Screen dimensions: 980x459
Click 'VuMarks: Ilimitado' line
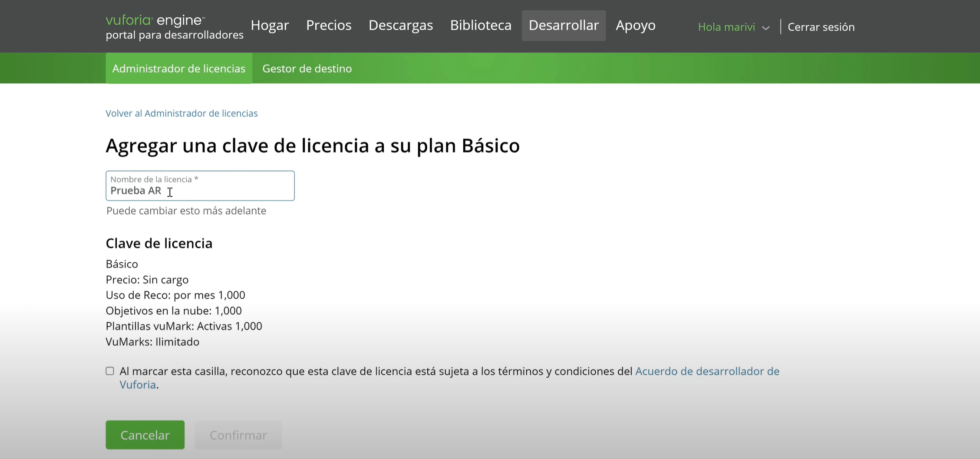pos(152,342)
